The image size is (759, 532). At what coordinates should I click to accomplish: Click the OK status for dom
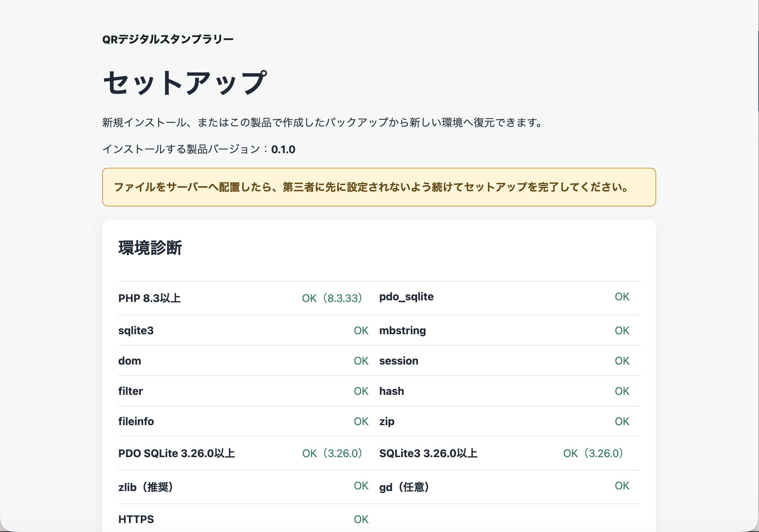[x=361, y=361]
